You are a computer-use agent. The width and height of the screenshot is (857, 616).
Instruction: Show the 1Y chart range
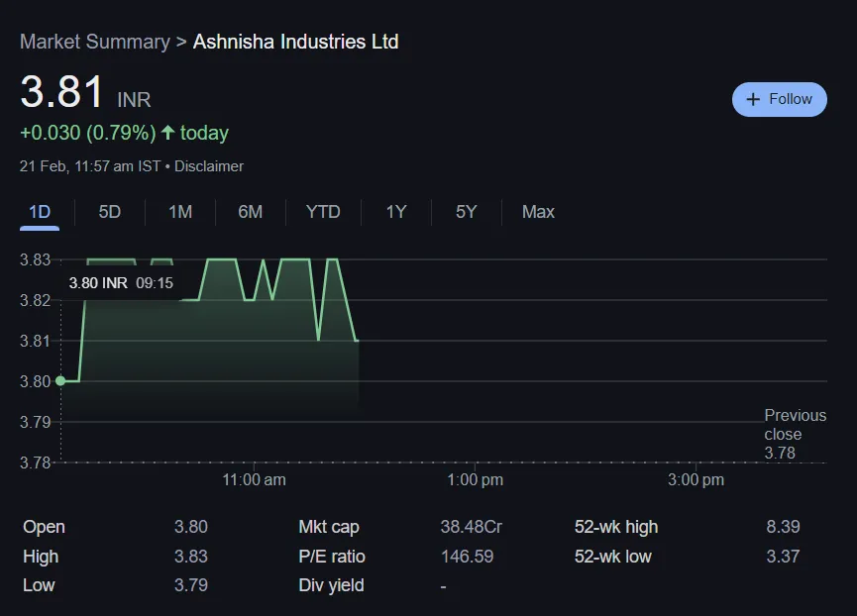click(396, 212)
